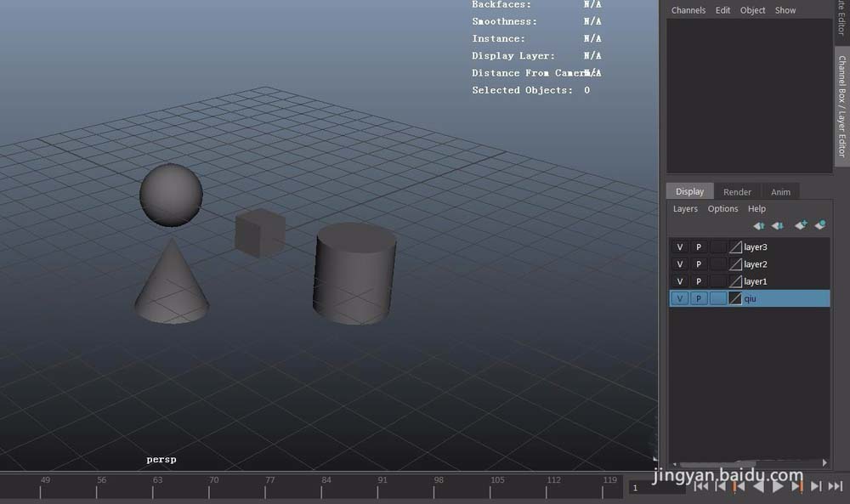This screenshot has width=850, height=504.
Task: Select the qiu layer row
Action: [750, 298]
